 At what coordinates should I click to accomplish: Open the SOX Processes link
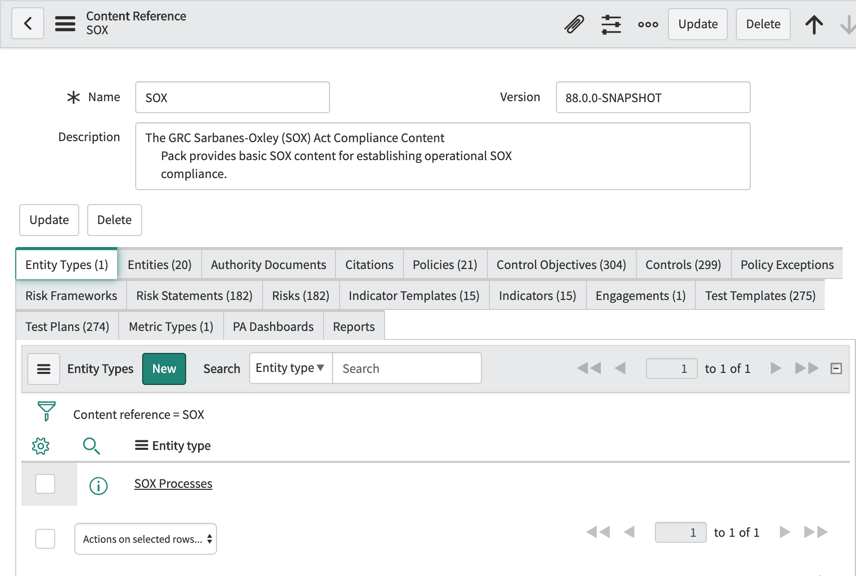click(x=173, y=484)
